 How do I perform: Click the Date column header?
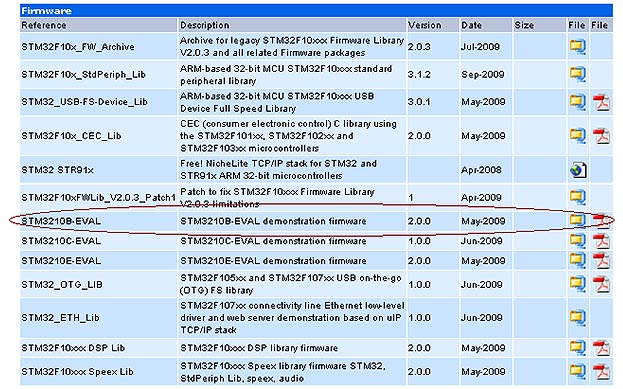(471, 25)
